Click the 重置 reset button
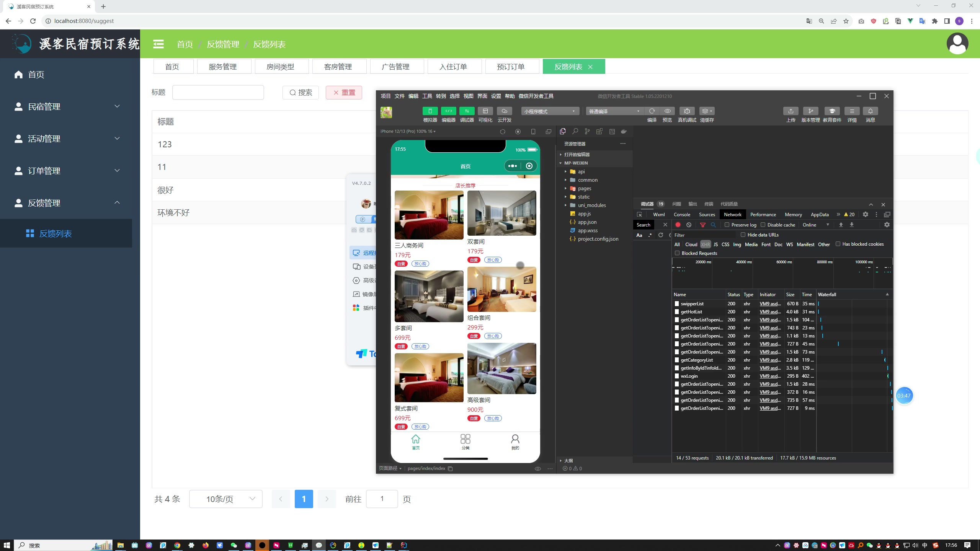The width and height of the screenshot is (980, 551). coord(344,92)
